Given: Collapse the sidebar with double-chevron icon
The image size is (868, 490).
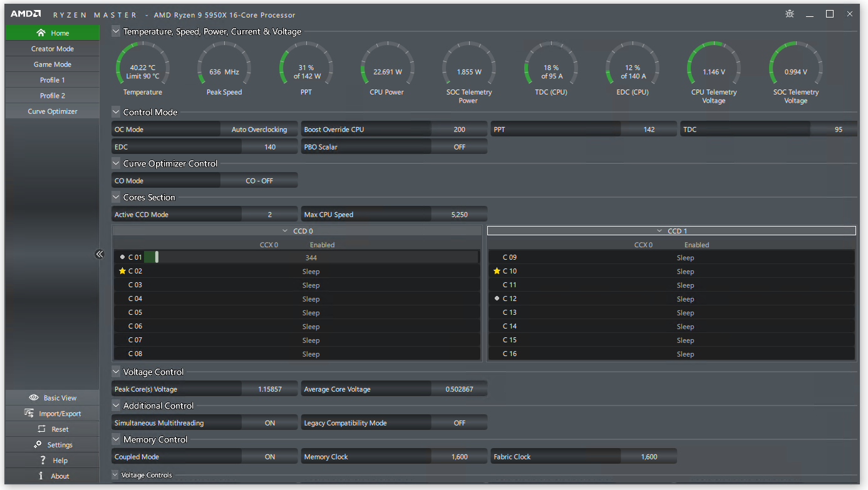Looking at the screenshot, I should [x=99, y=254].
